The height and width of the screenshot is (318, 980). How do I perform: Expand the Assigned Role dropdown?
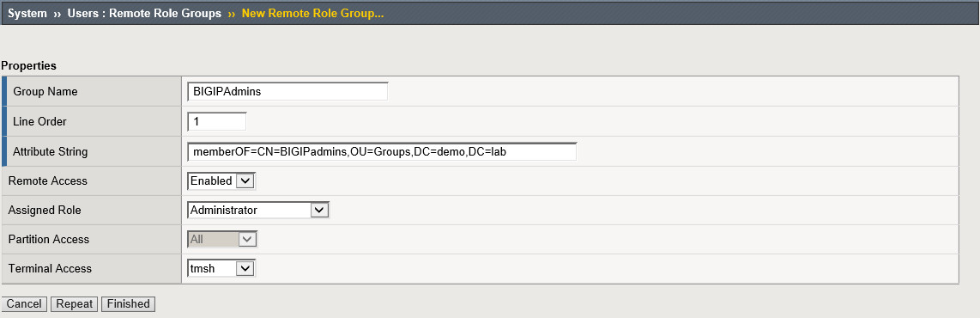(x=258, y=211)
